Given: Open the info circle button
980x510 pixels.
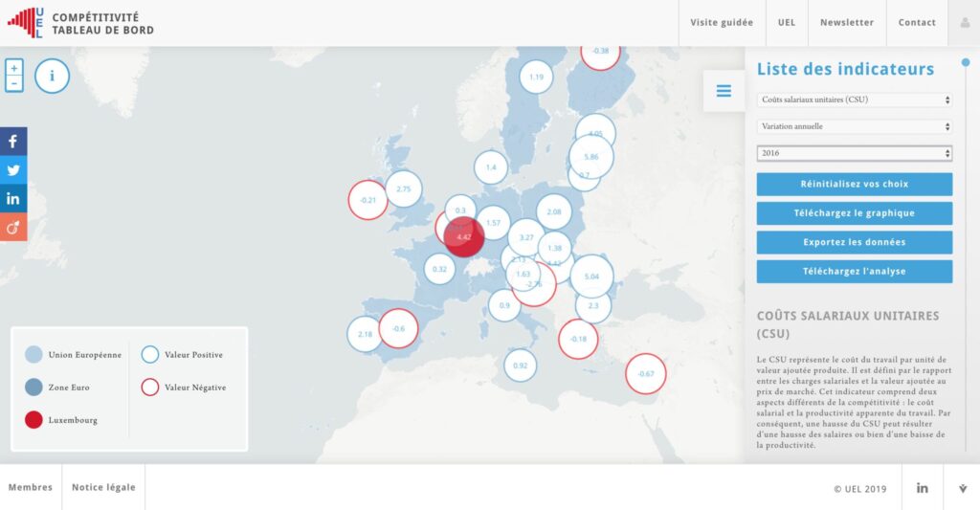Looking at the screenshot, I should click(x=52, y=76).
